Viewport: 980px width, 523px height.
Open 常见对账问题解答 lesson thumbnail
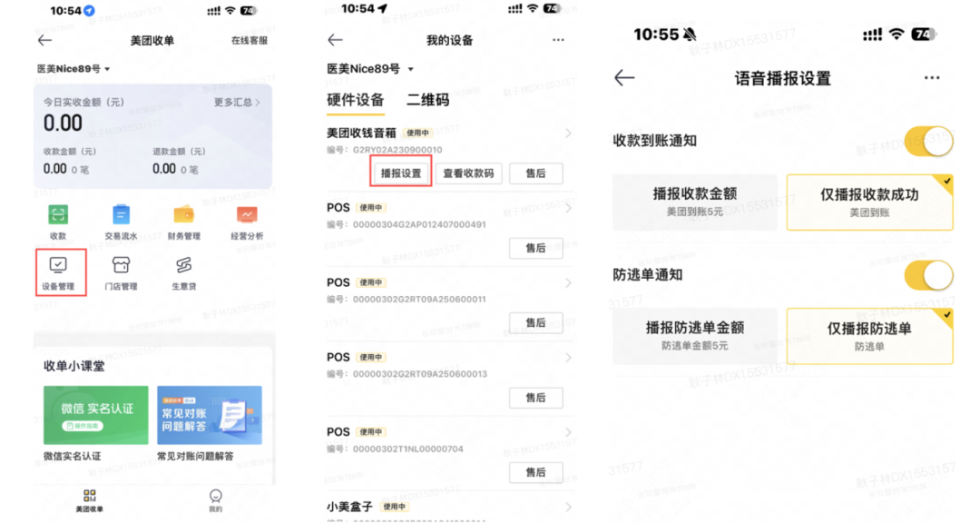[210, 415]
